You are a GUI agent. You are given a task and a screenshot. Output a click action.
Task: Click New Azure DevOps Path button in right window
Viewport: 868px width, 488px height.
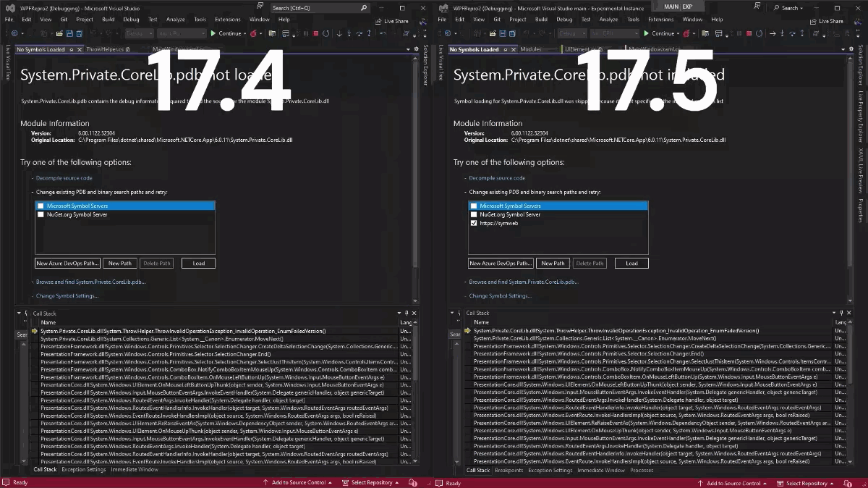[x=501, y=264]
